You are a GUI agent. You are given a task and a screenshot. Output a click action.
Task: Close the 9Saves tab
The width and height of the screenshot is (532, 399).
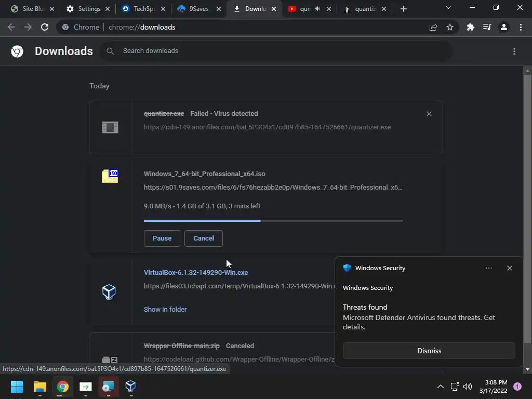(219, 9)
